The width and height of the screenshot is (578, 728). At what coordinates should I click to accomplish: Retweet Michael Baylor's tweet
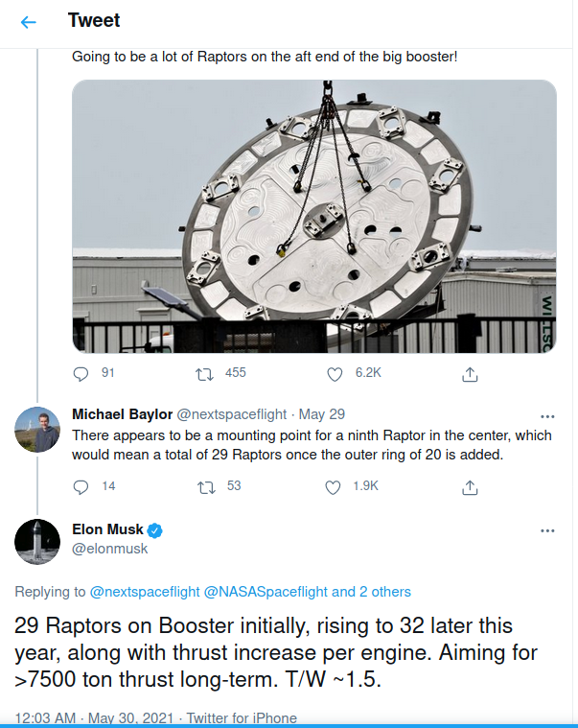pos(203,487)
